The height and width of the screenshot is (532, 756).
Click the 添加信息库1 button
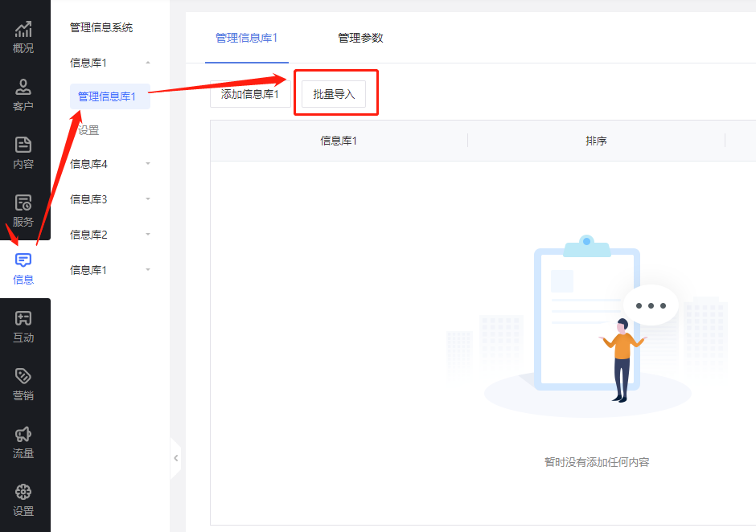coord(250,92)
